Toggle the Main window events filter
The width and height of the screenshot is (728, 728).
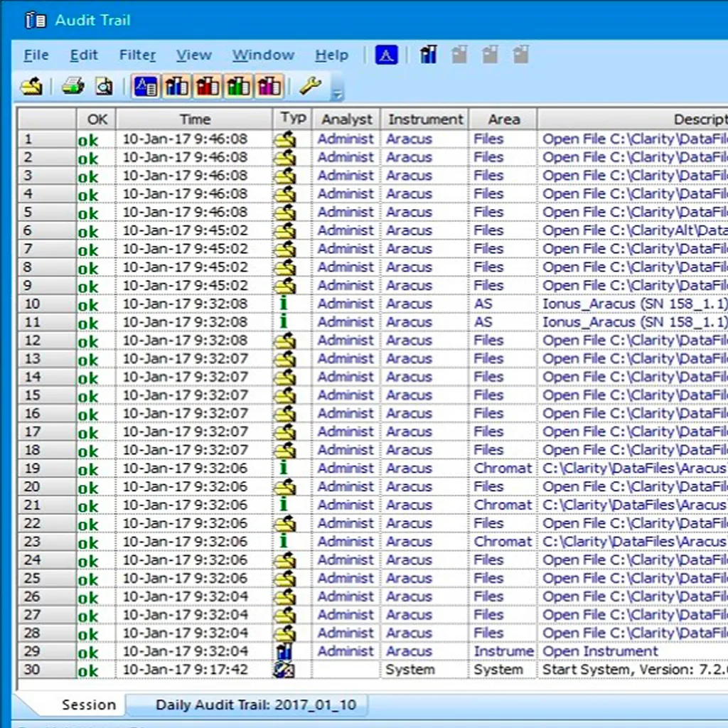pos(146,86)
